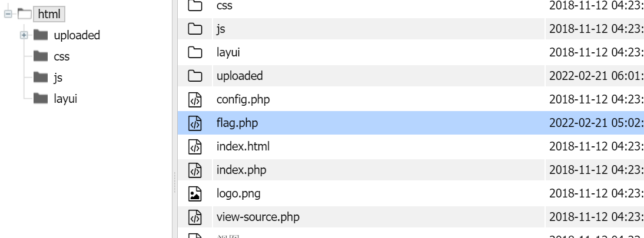This screenshot has width=644, height=238.
Task: Click code file icon of flag.php
Action: 195,123
